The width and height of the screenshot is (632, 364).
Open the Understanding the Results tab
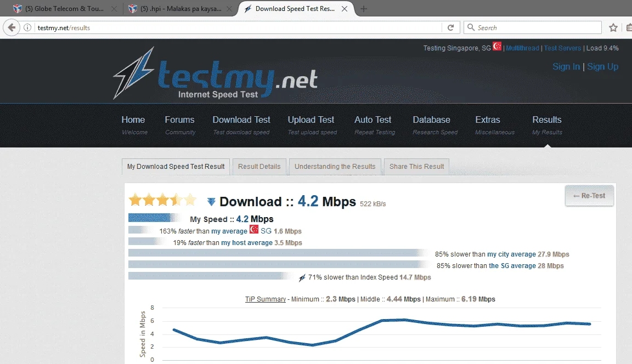(x=335, y=166)
